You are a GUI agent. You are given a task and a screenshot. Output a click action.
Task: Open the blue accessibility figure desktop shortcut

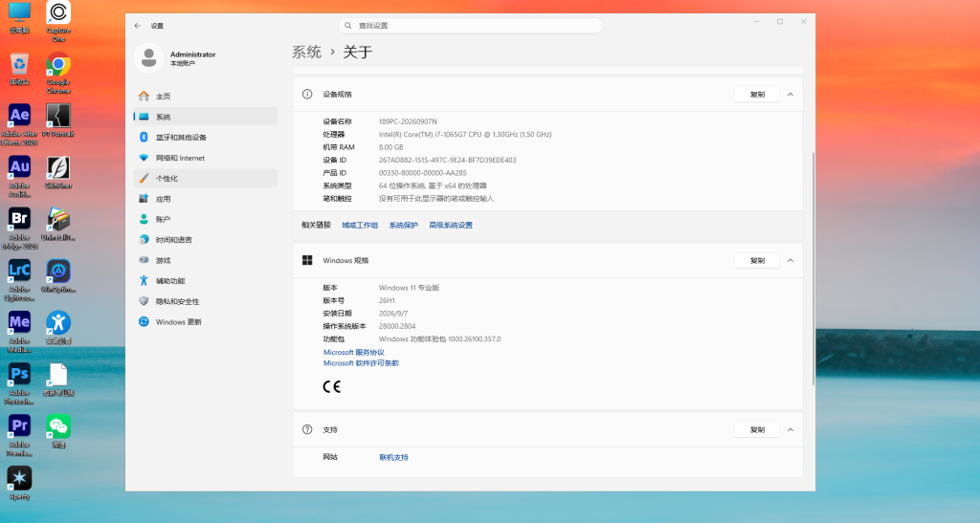point(58,328)
